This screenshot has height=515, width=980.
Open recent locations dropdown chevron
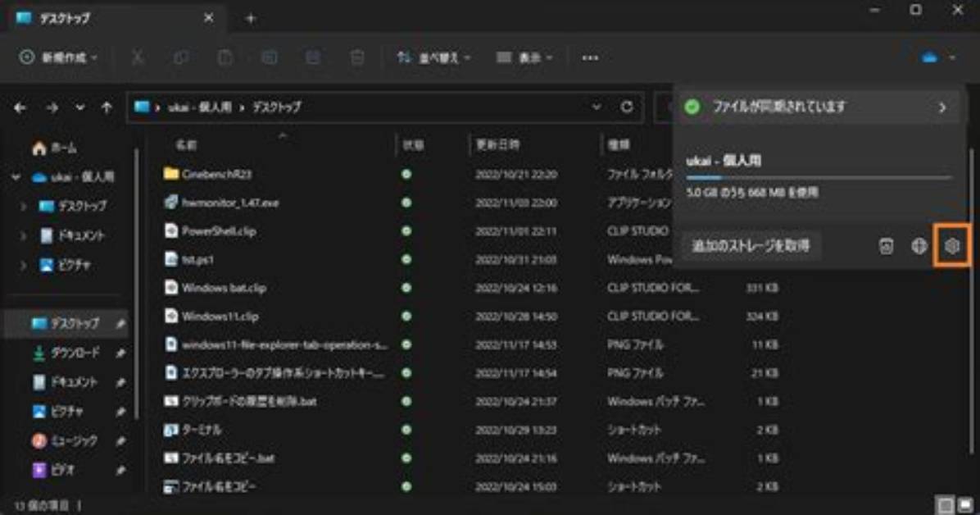(79, 107)
